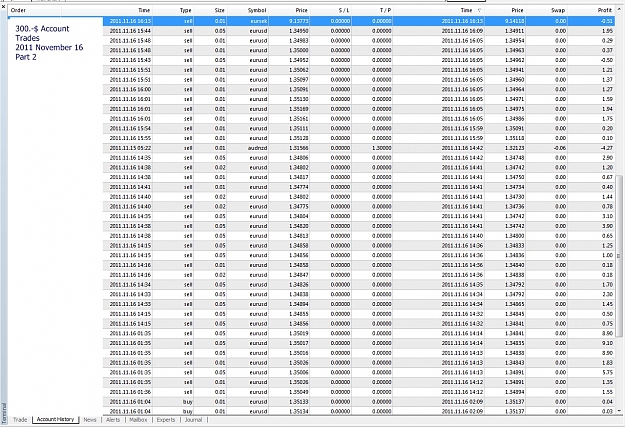
Task: Sort by the Profit column header
Action: coord(604,10)
